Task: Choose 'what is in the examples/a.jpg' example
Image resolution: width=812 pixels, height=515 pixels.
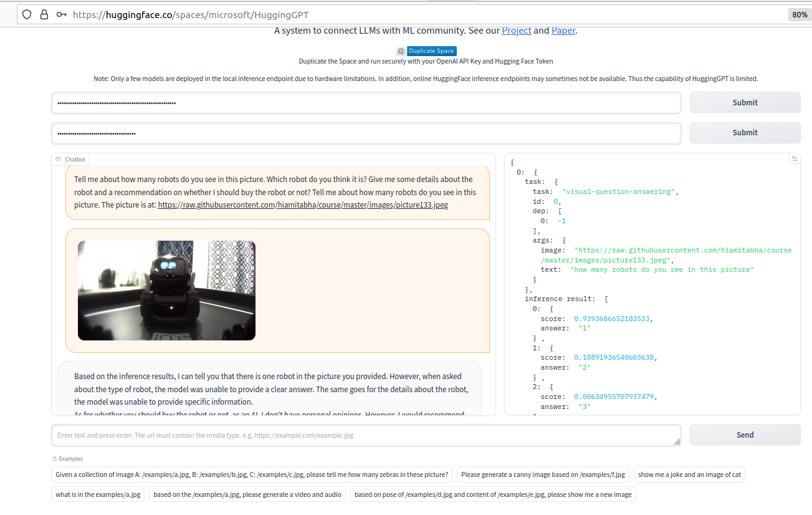Action: (98, 494)
